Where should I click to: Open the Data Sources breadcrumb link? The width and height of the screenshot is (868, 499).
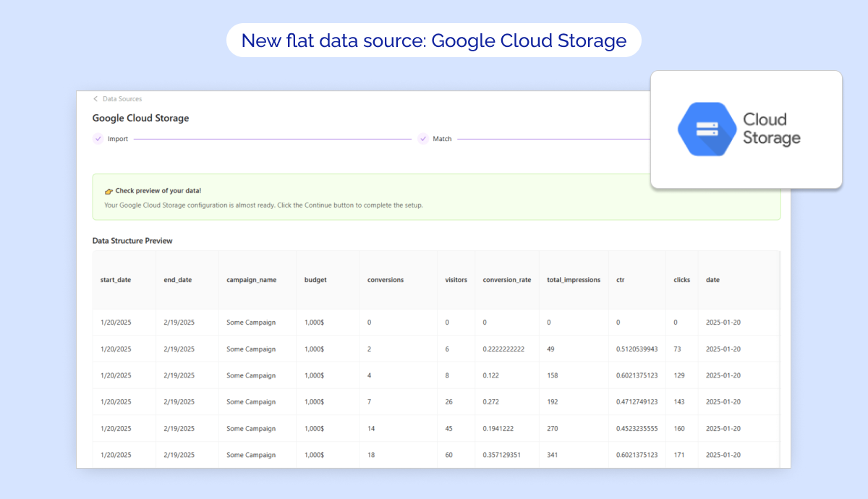(x=122, y=99)
